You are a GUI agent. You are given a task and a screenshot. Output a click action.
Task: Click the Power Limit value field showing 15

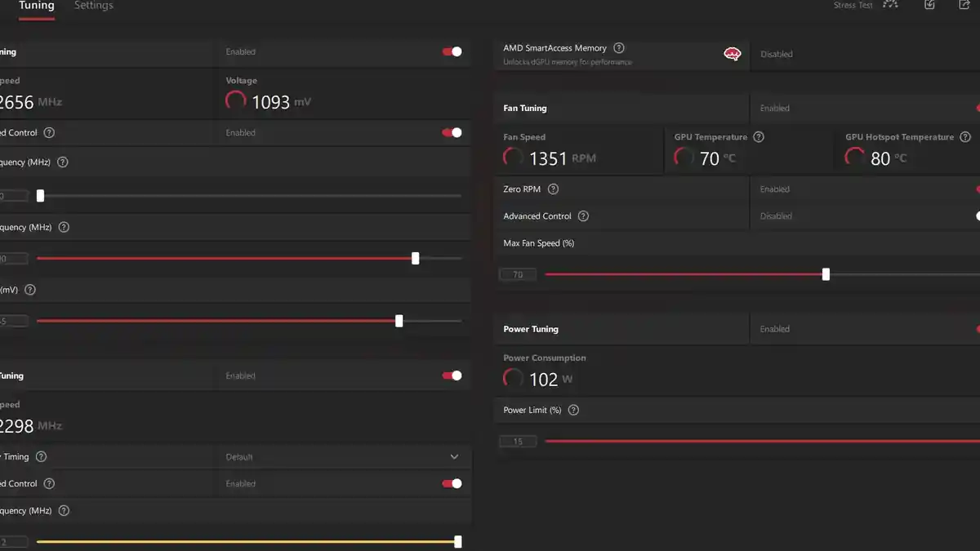[518, 442]
